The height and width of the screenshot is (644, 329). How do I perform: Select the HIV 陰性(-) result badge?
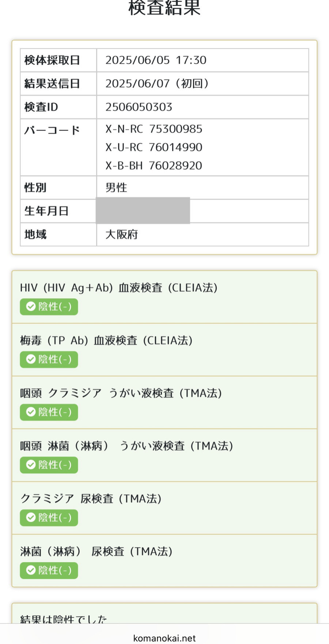tap(49, 307)
